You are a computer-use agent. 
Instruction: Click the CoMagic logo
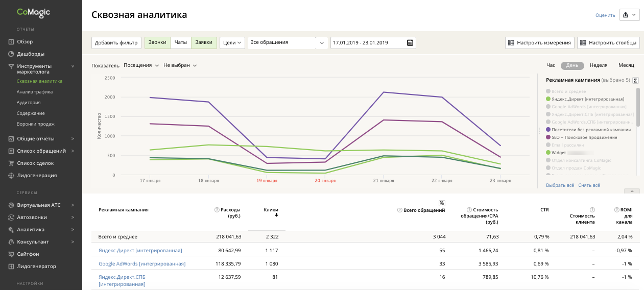[x=33, y=13]
